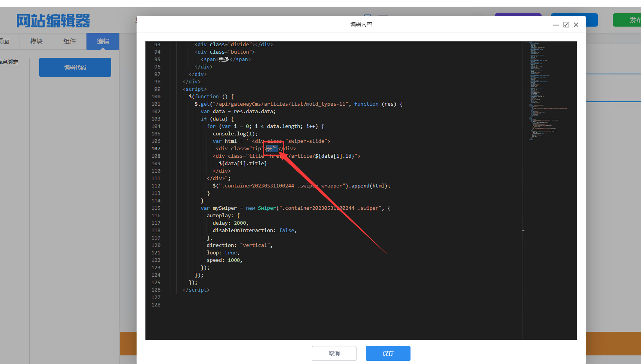Open the 编辑代码 button in the sidebar
641x364 pixels.
75,67
